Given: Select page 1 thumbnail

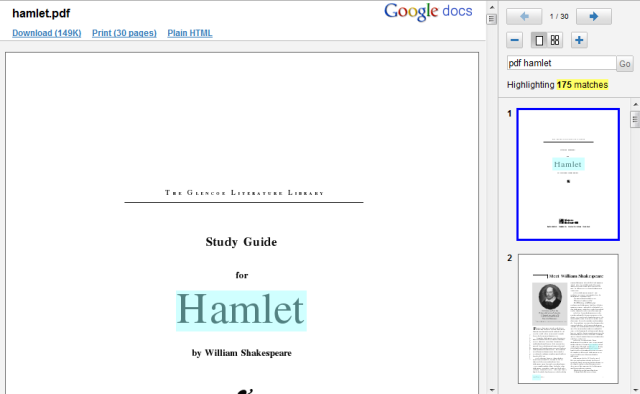Looking at the screenshot, I should [568, 174].
